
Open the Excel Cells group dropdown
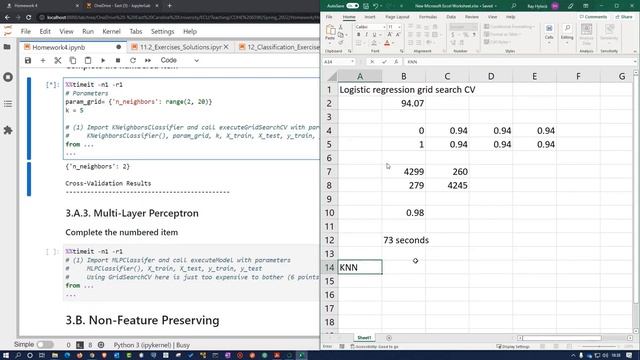pos(549,33)
